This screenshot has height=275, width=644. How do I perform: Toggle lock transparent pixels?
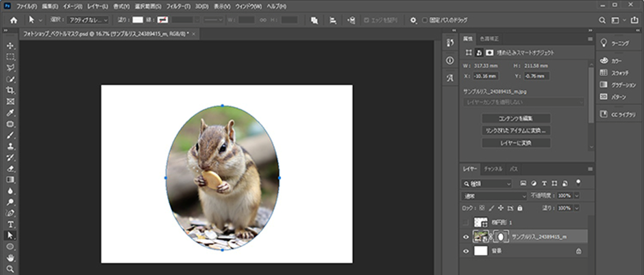pyautogui.click(x=482, y=208)
